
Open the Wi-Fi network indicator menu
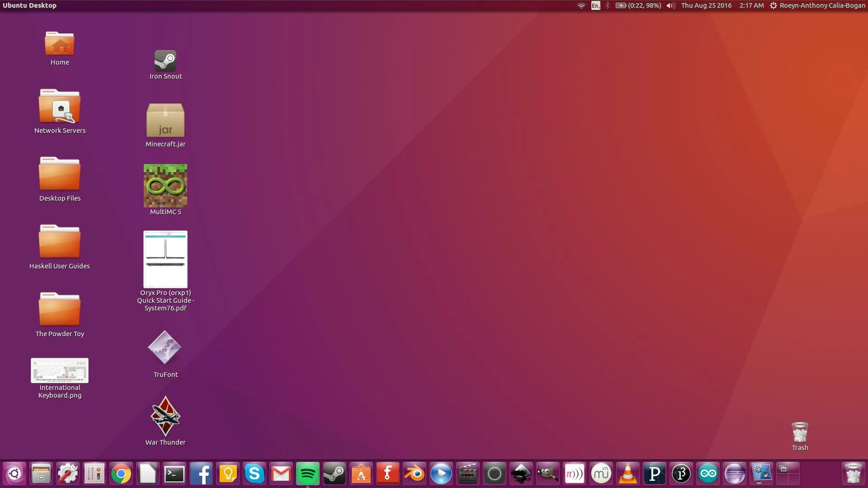pos(581,5)
